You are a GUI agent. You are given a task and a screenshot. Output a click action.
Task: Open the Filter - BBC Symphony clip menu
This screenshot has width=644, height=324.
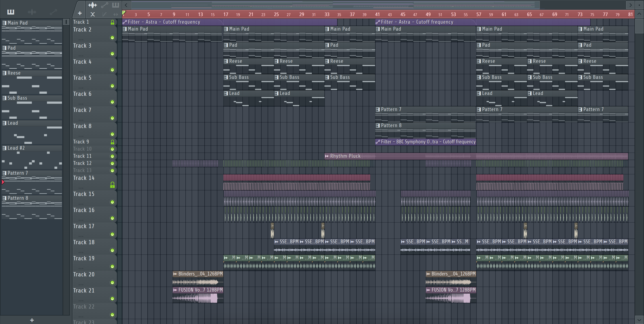point(378,142)
